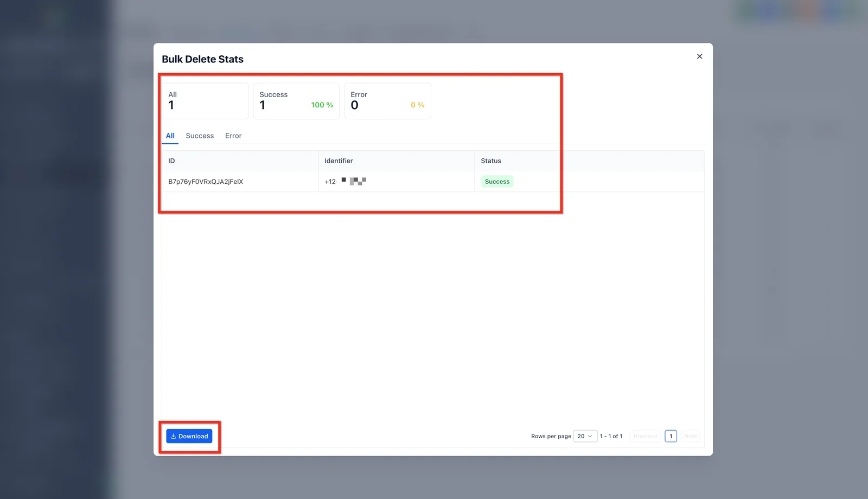Click the All count card
This screenshot has height=499, width=868.
click(205, 101)
